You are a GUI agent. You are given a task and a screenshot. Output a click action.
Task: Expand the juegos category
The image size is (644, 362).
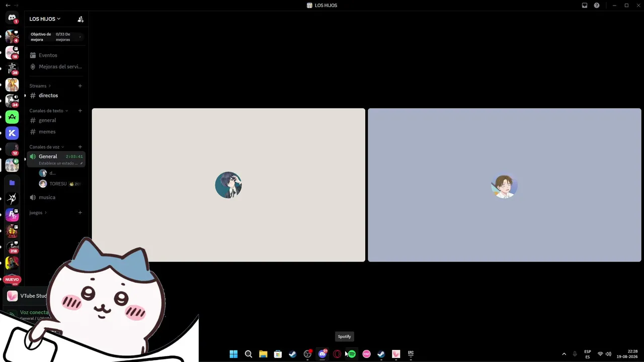(38, 213)
